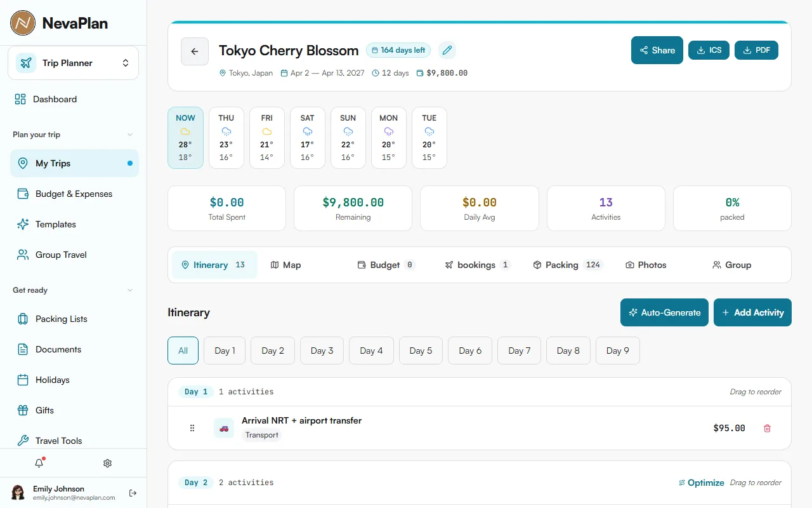
Task: Select the Itinerary tab
Action: point(214,265)
